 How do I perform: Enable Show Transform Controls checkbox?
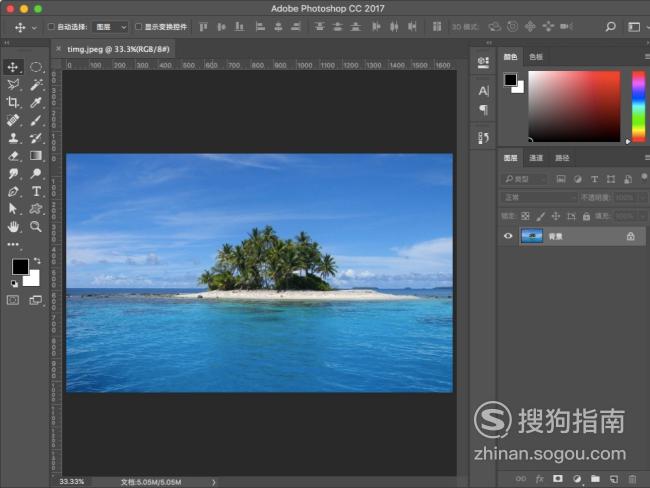pyautogui.click(x=139, y=27)
